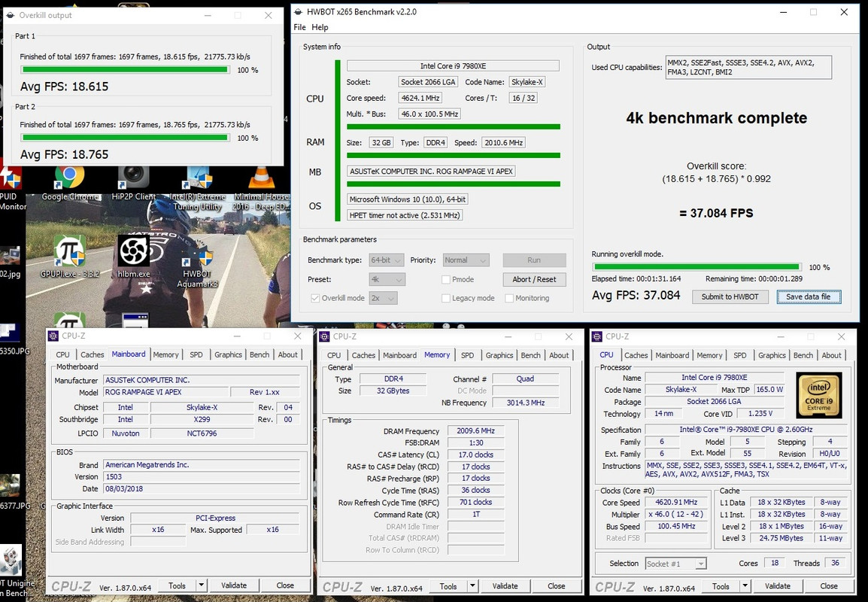The width and height of the screenshot is (868, 602).
Task: Click Overkill output window title icon
Action: click(10, 15)
